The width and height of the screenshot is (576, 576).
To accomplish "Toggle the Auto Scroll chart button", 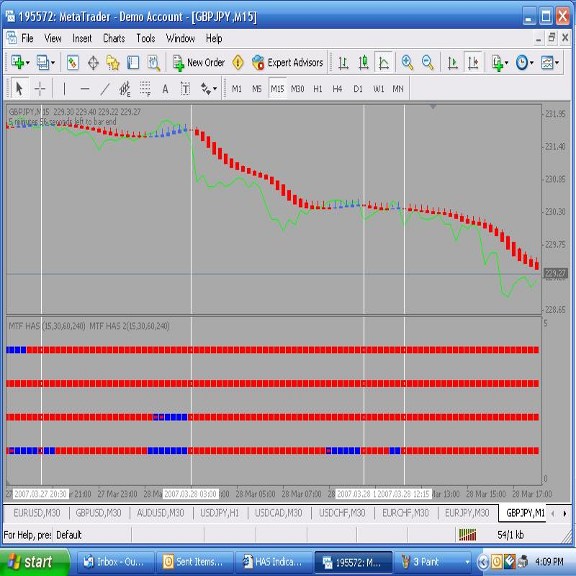I will [452, 63].
